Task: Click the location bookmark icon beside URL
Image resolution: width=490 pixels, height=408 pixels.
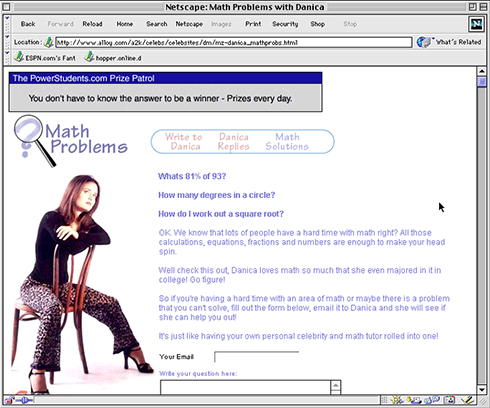Action: [x=49, y=42]
